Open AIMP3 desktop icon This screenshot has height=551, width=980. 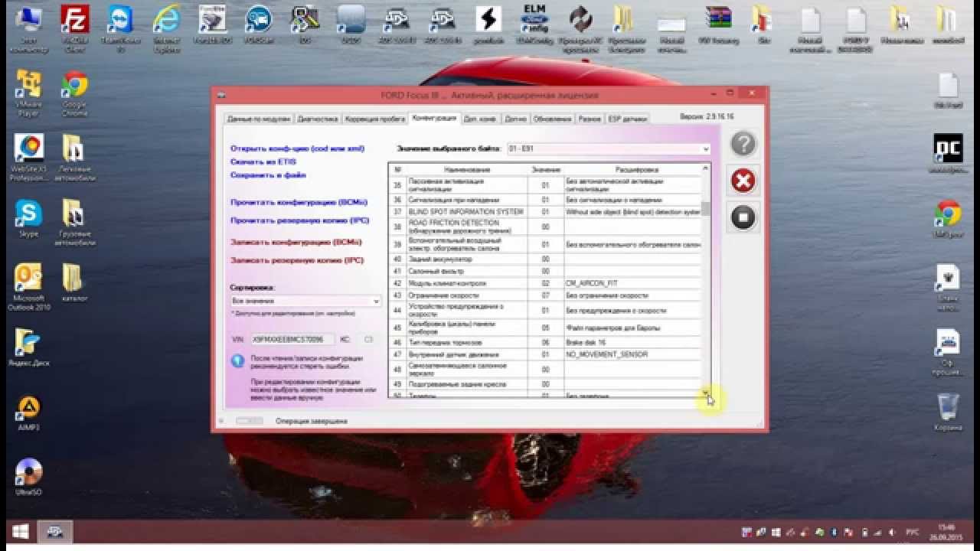pyautogui.click(x=29, y=413)
